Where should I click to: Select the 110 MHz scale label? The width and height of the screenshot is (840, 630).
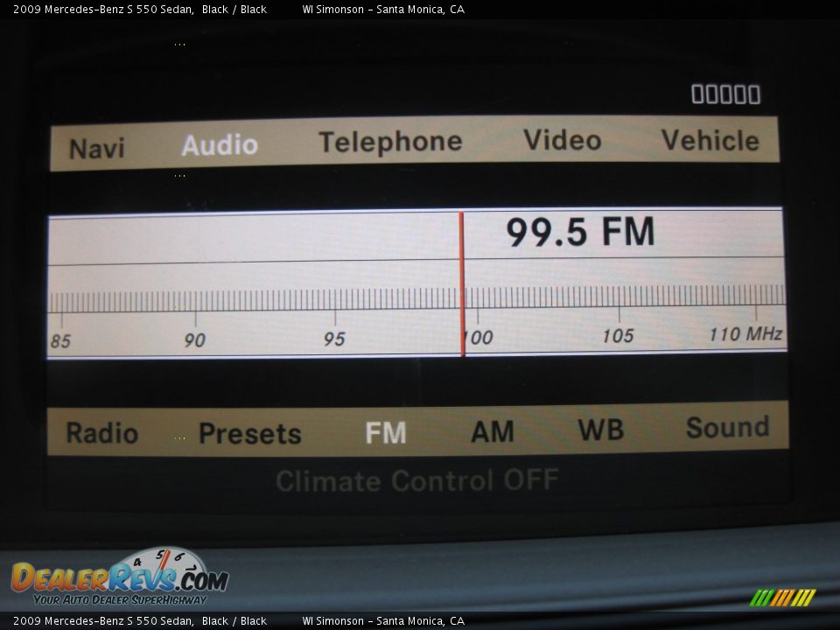pyautogui.click(x=745, y=334)
